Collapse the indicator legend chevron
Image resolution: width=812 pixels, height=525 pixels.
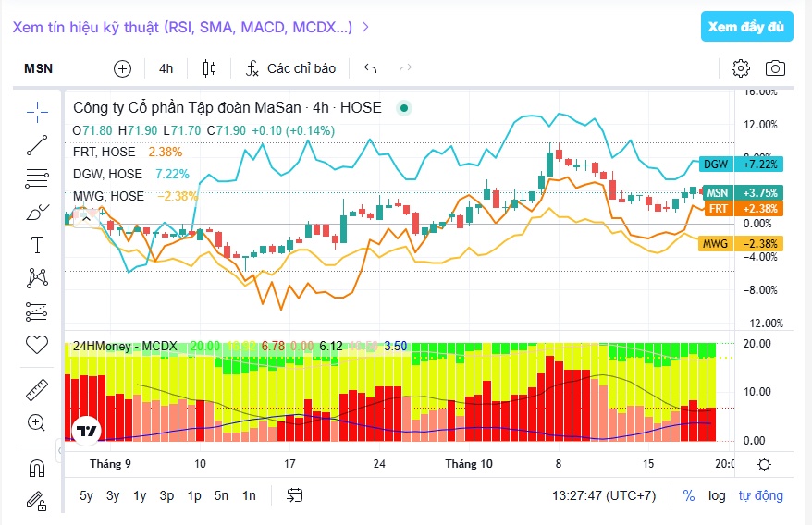[x=87, y=219]
